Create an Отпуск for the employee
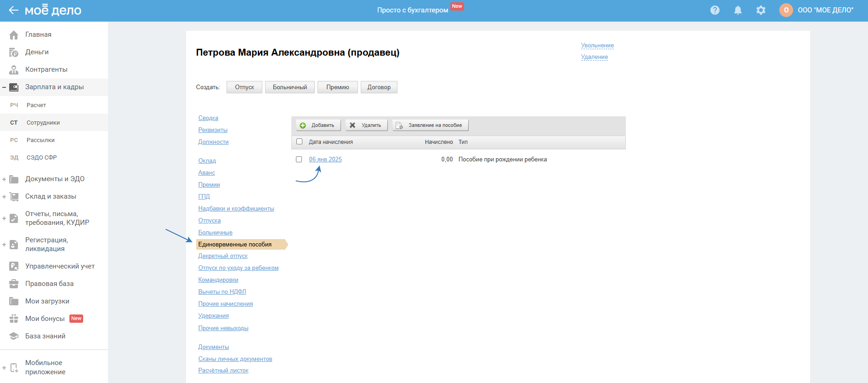Image resolution: width=868 pixels, height=383 pixels. click(x=244, y=87)
